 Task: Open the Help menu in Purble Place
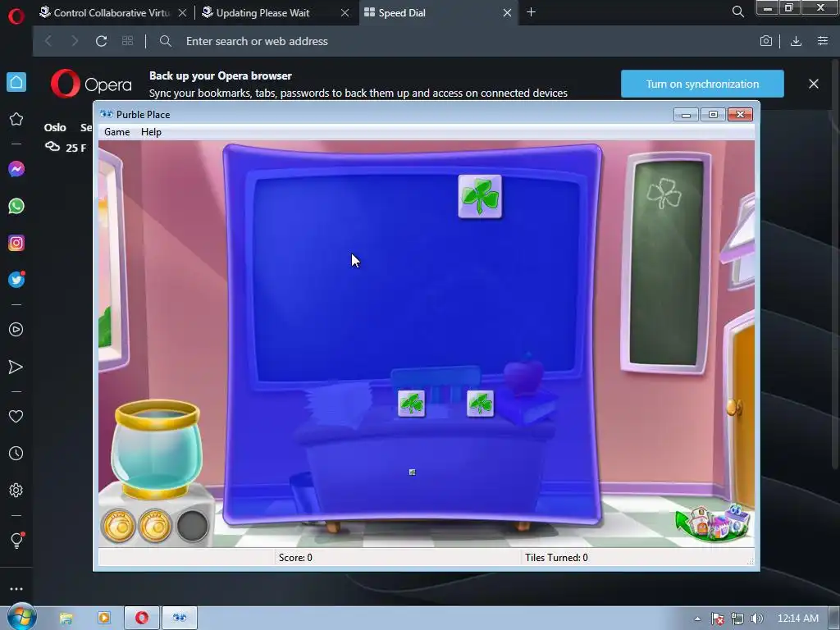pos(151,132)
